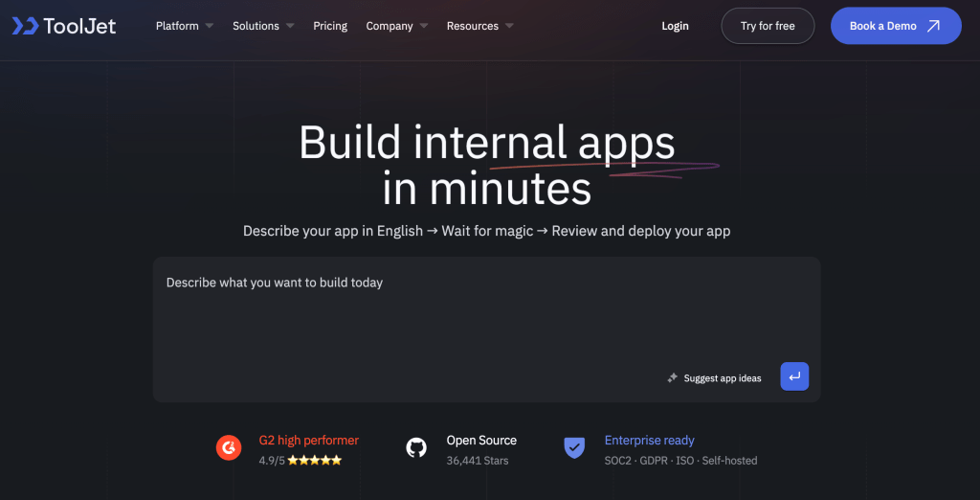Image resolution: width=980 pixels, height=500 pixels.
Task: Click the Enterprise ready label
Action: pos(650,440)
